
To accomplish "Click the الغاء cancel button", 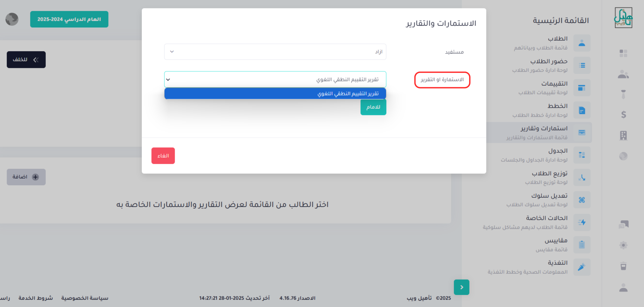I will (163, 156).
